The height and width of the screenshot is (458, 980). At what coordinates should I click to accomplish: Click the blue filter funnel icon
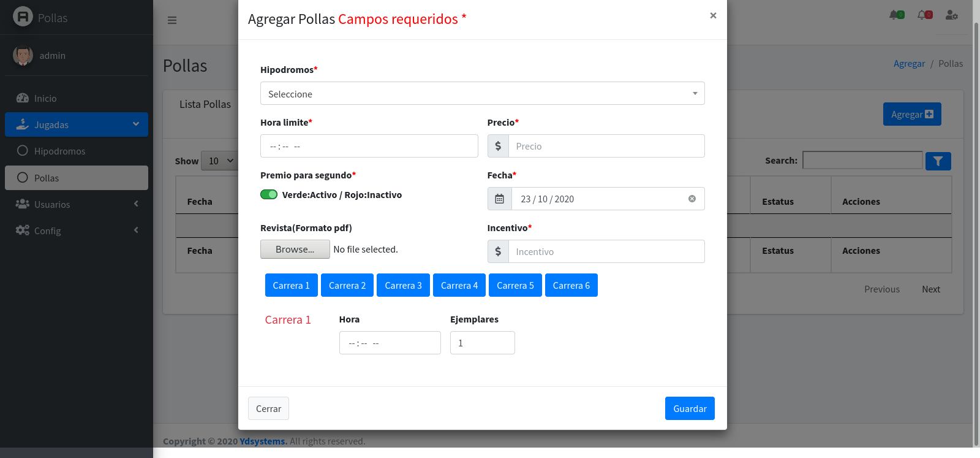coord(938,161)
